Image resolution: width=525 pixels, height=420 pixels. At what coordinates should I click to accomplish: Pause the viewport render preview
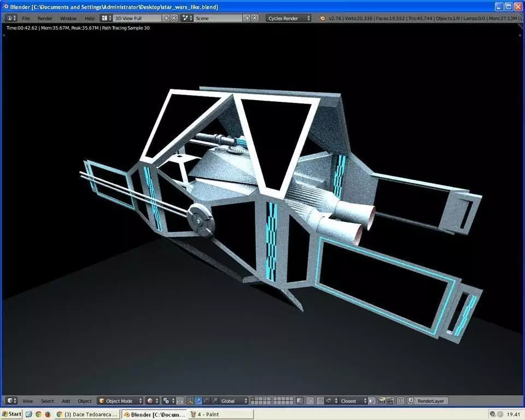400,400
